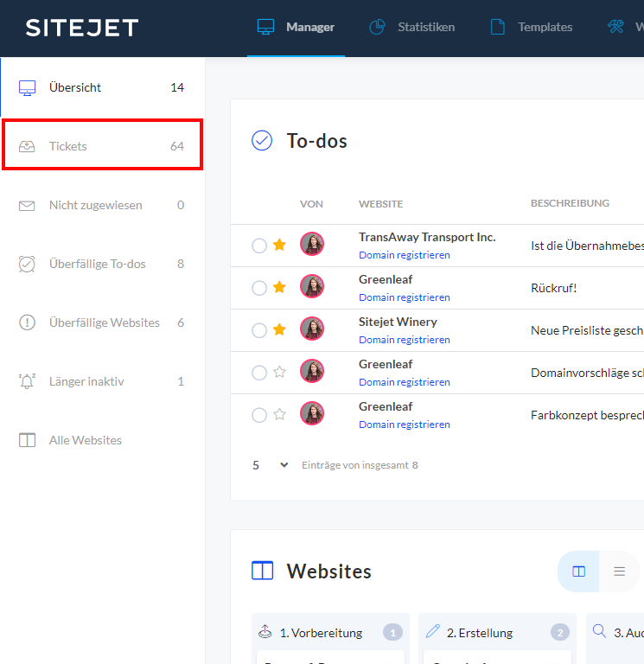Open the entries-per-page dropdown

point(271,465)
